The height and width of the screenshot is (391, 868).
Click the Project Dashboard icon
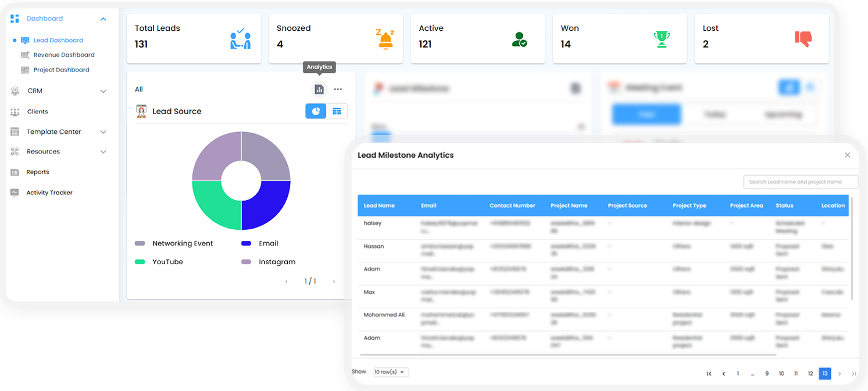click(25, 70)
